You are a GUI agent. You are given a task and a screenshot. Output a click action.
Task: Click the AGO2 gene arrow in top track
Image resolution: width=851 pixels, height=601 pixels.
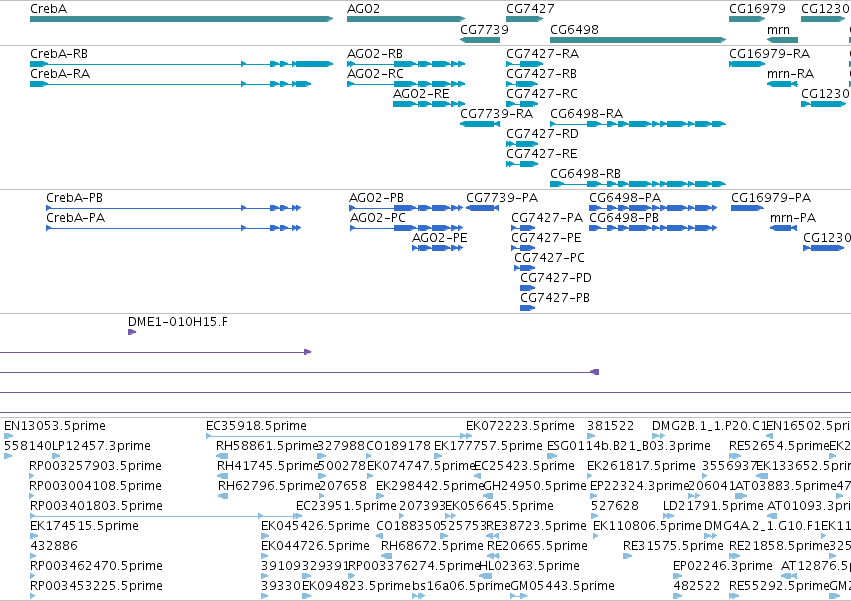(x=406, y=19)
